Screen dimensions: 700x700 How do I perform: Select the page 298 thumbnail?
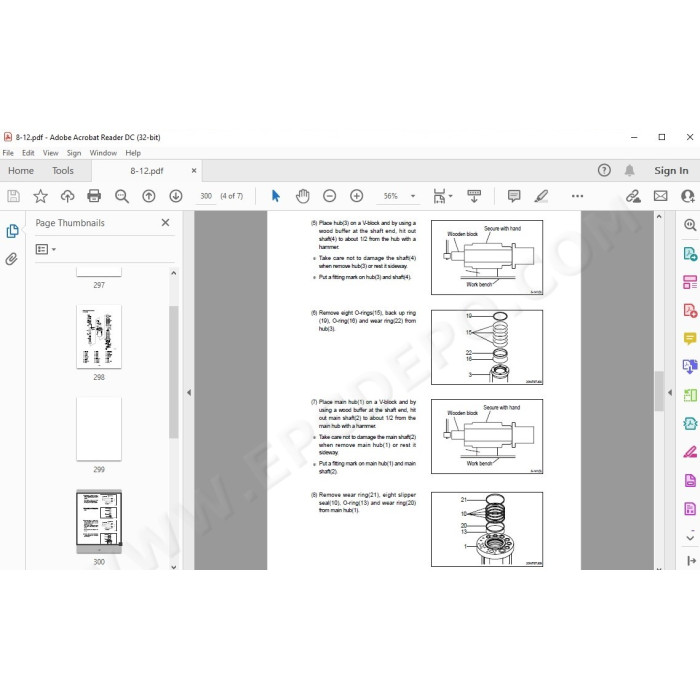(99, 337)
